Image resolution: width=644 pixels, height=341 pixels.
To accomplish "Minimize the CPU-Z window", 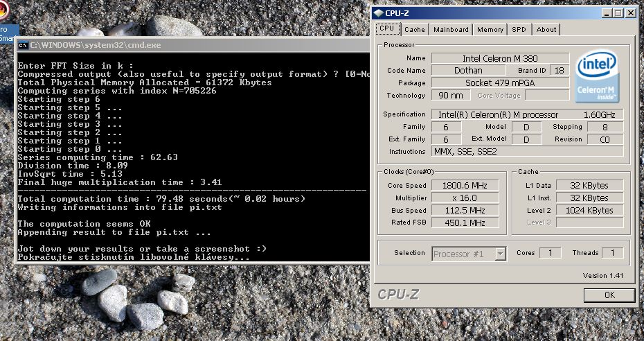I will pyautogui.click(x=607, y=13).
